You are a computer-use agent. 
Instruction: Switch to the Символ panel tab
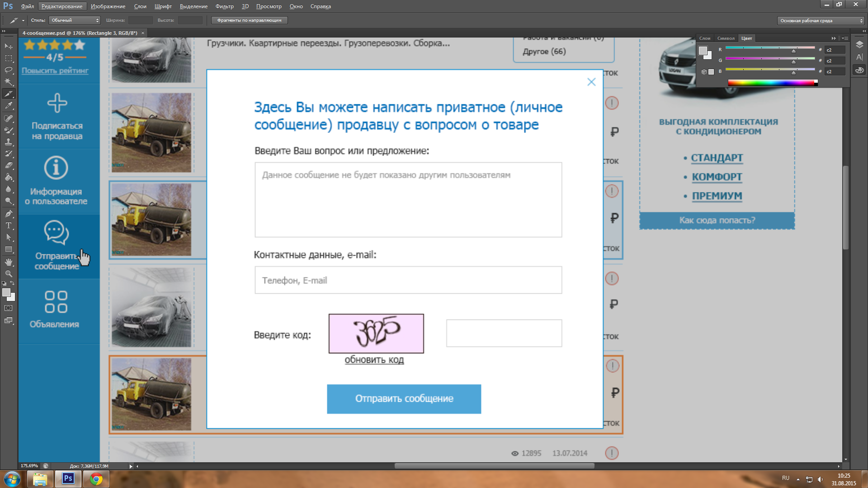[726, 38]
